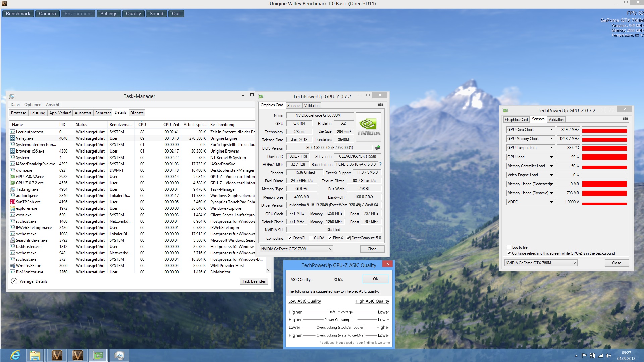Toggle the DirectCompute 5.0 checkbox
Image resolution: width=644 pixels, height=362 pixels.
click(348, 238)
